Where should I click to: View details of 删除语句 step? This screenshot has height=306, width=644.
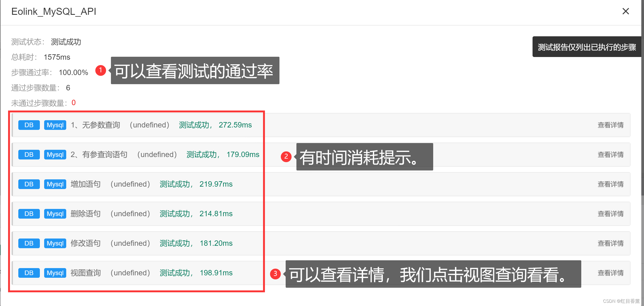(x=610, y=214)
